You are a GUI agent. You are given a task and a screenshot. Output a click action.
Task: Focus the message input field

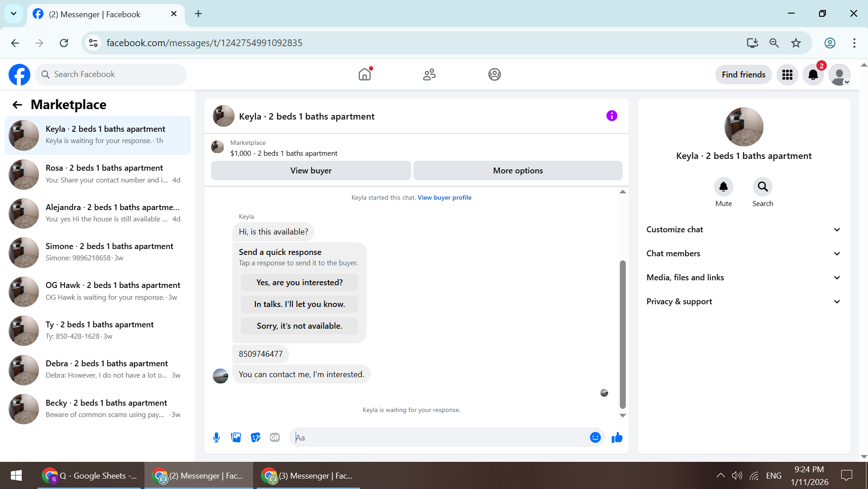pos(440,437)
